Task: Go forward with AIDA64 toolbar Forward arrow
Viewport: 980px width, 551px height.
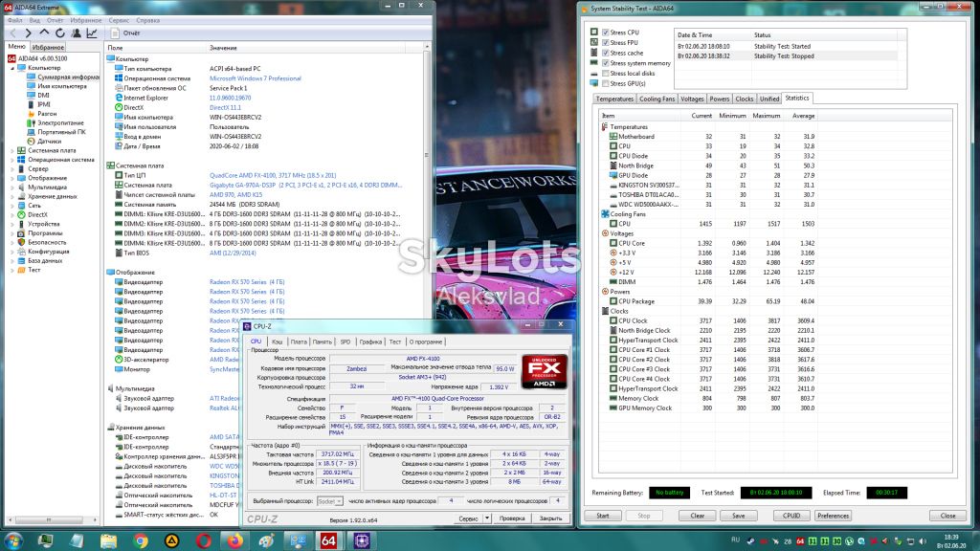Action: pos(28,33)
